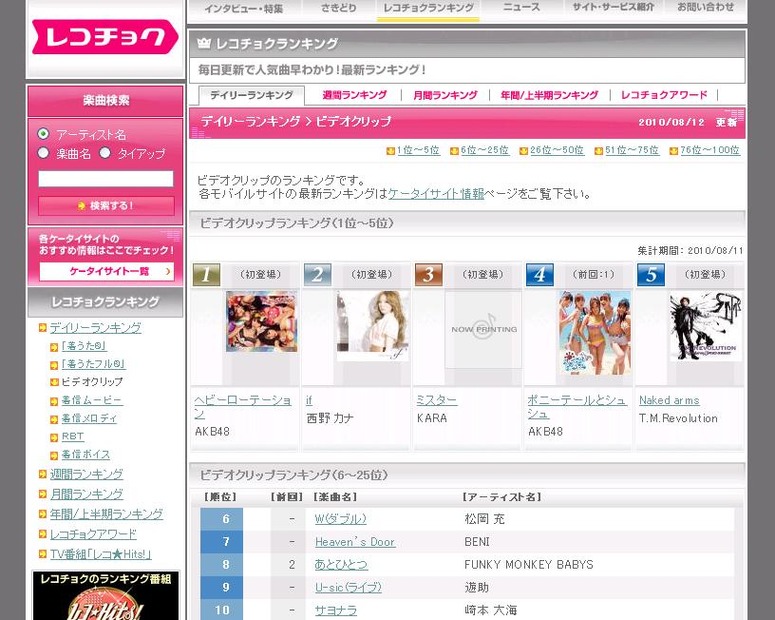The width and height of the screenshot is (775, 620).
Task: Open サイト・サービス紹介 in top navigation
Action: (613, 7)
